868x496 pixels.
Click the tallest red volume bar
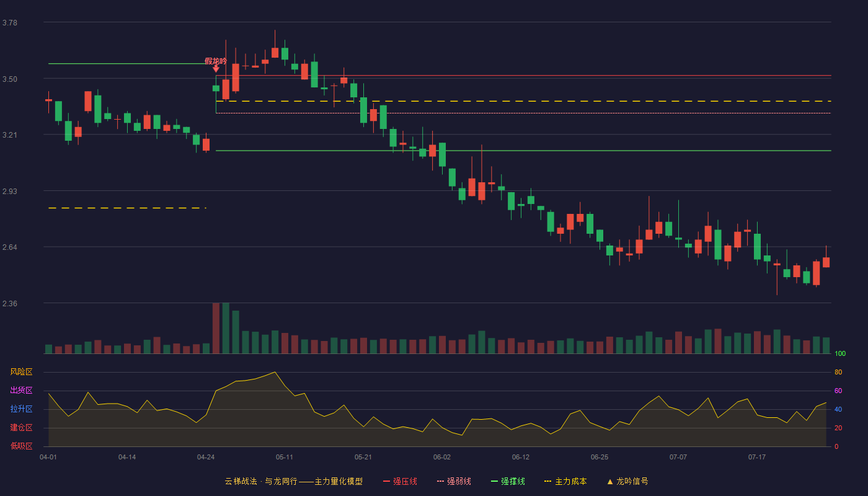(x=216, y=328)
